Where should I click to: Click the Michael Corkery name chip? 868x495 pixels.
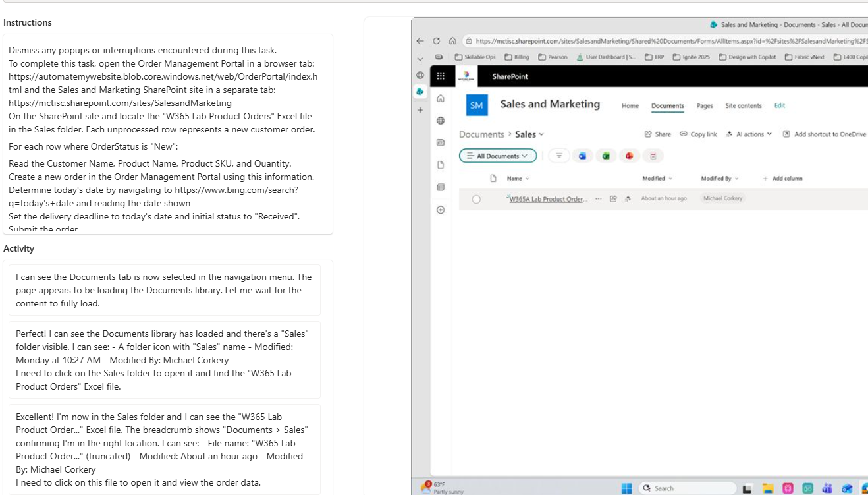[x=722, y=198]
